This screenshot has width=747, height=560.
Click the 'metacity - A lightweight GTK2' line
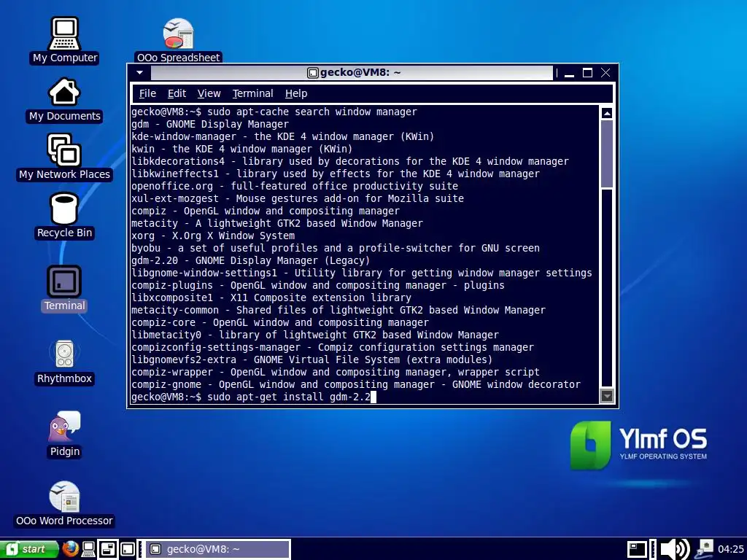click(276, 223)
